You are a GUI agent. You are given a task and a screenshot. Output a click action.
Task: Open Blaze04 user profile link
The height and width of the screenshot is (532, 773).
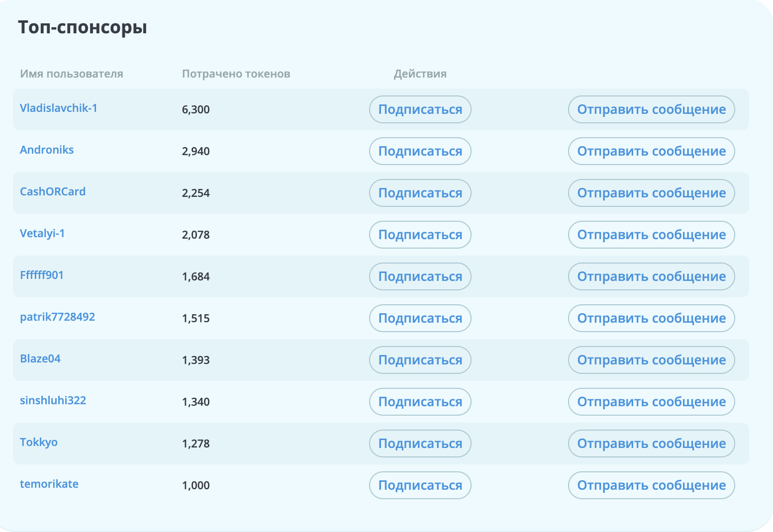pos(40,358)
